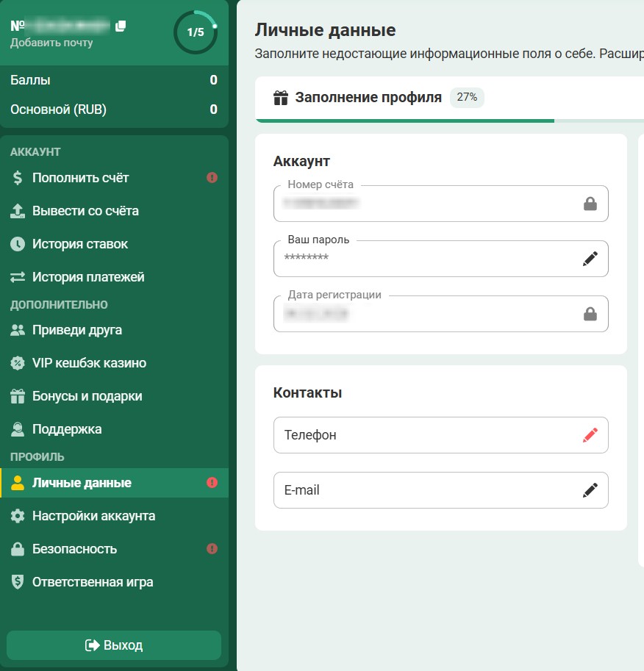The height and width of the screenshot is (671, 644).
Task: Click the pencil icon in password field
Action: point(590,259)
